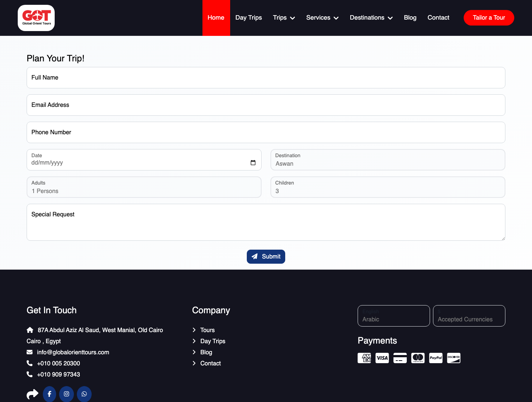Open the Instagram social icon
The height and width of the screenshot is (402, 532).
tap(66, 394)
